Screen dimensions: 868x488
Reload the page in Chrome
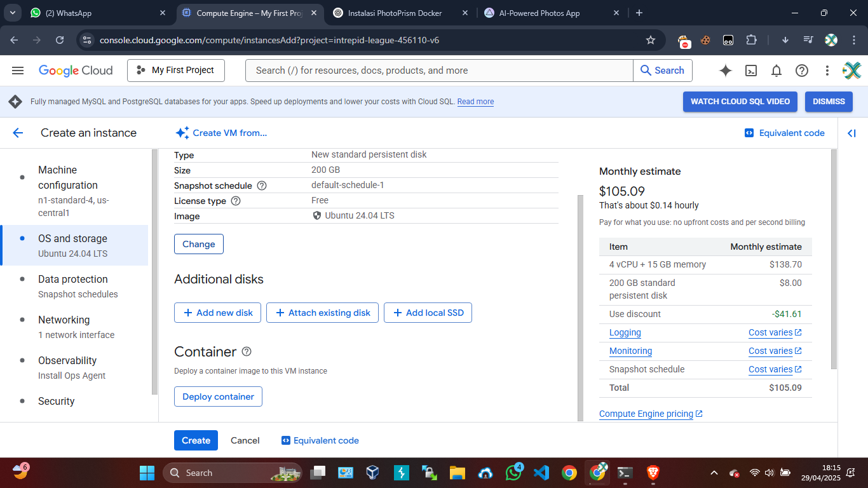[x=60, y=40]
